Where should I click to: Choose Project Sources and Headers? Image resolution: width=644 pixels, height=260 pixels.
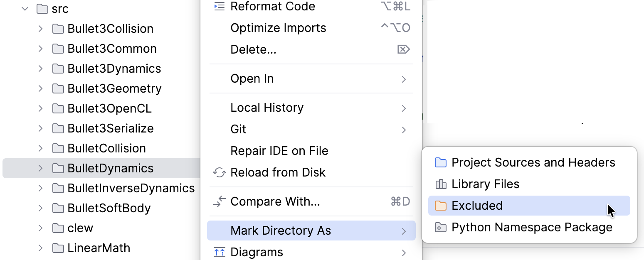coord(533,162)
